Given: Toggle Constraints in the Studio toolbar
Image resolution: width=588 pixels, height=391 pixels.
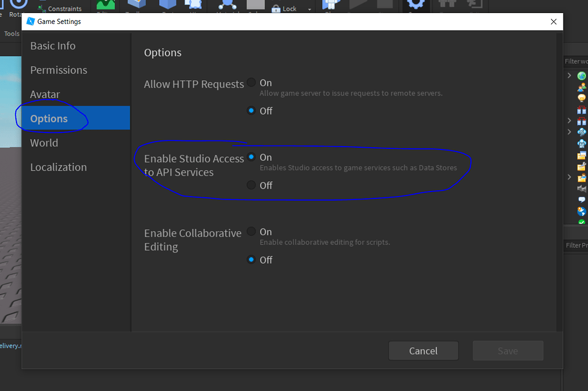Looking at the screenshot, I should coord(60,9).
